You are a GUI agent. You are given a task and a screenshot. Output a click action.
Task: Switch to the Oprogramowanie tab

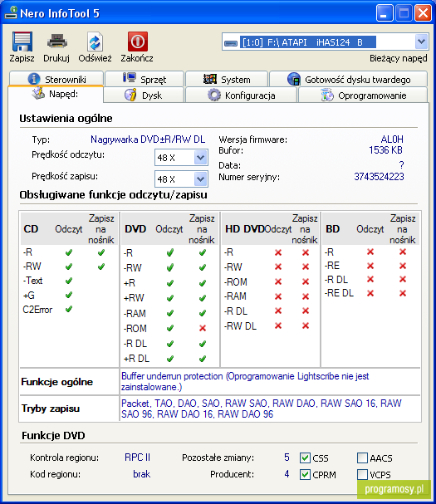(364, 95)
